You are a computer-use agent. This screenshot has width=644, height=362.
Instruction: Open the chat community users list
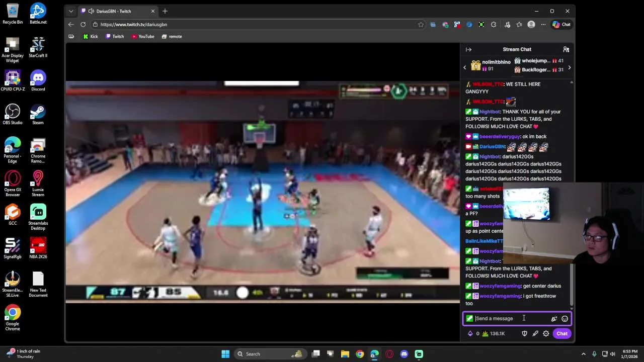566,49
